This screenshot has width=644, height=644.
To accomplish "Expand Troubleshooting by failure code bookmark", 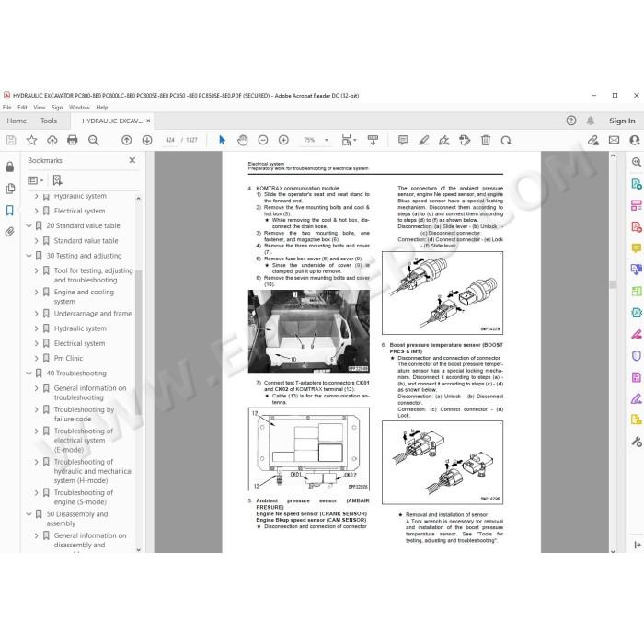I will [x=36, y=410].
